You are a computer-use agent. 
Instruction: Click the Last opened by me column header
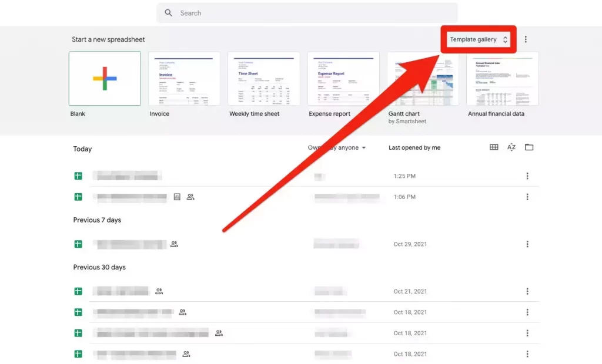pyautogui.click(x=414, y=148)
